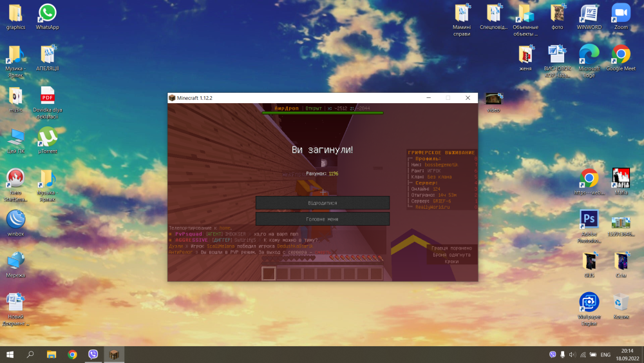Open the фото folder
The image size is (644, 363).
pos(557,17)
